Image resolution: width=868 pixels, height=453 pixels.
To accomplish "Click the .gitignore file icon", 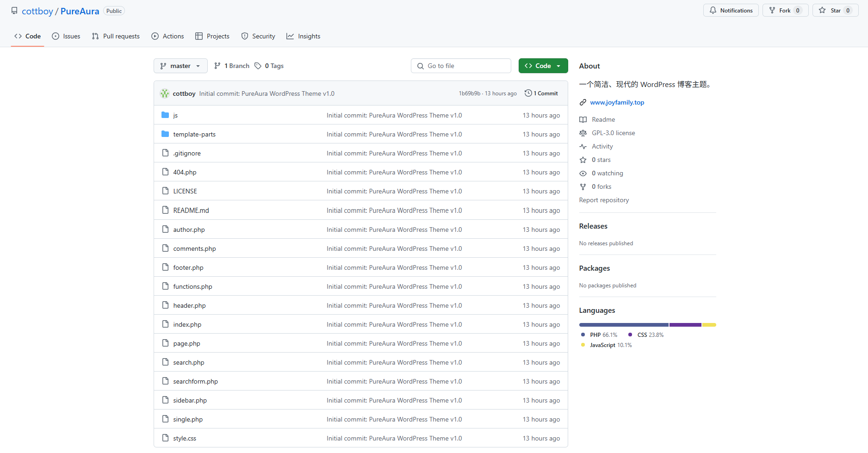I will [x=165, y=153].
